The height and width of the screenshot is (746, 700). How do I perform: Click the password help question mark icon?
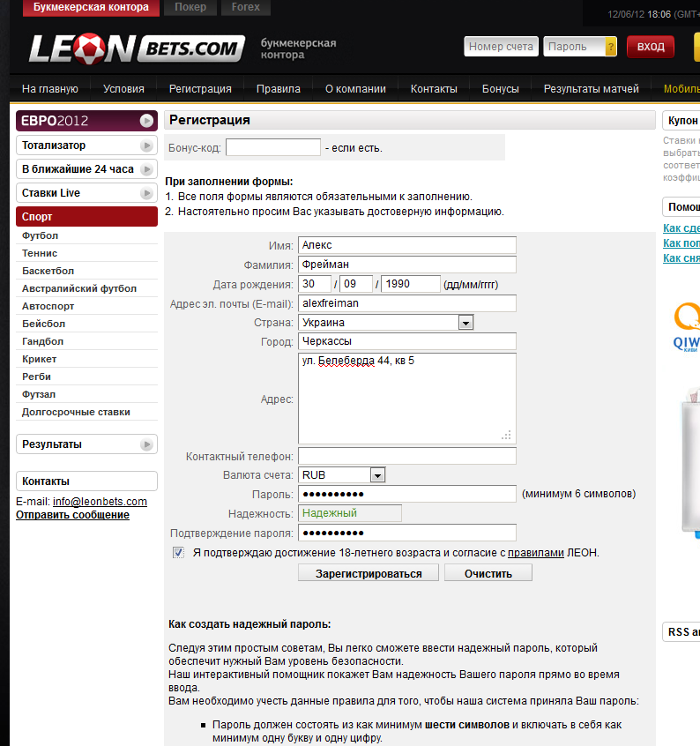[611, 47]
